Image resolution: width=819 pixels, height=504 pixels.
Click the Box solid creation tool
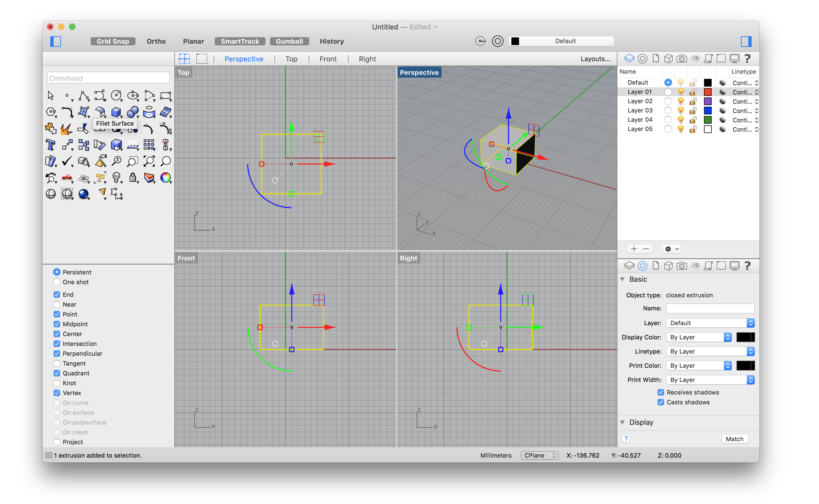[x=116, y=112]
